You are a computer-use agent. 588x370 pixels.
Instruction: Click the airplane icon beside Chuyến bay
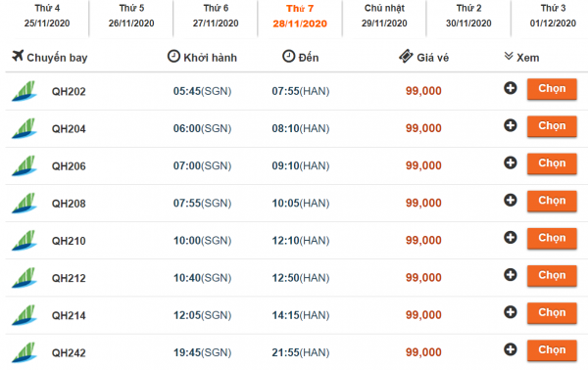pos(18,56)
